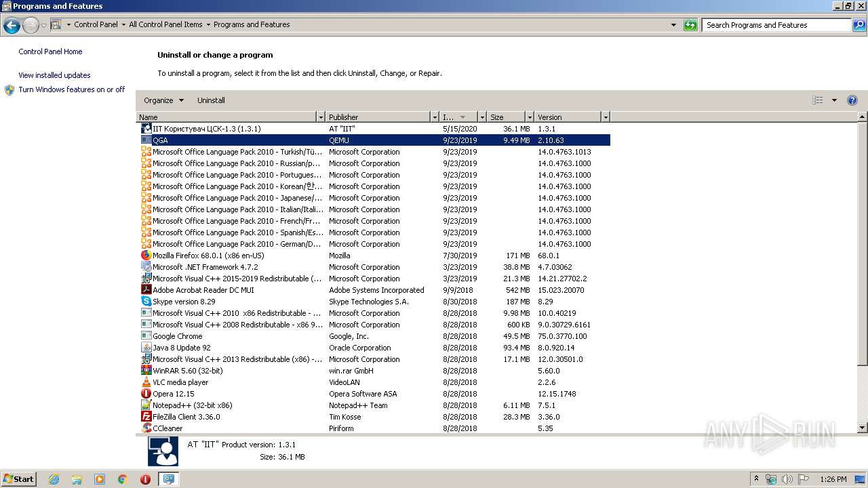This screenshot has height=488, width=868.
Task: Click the VLC media player cone icon
Action: click(146, 382)
